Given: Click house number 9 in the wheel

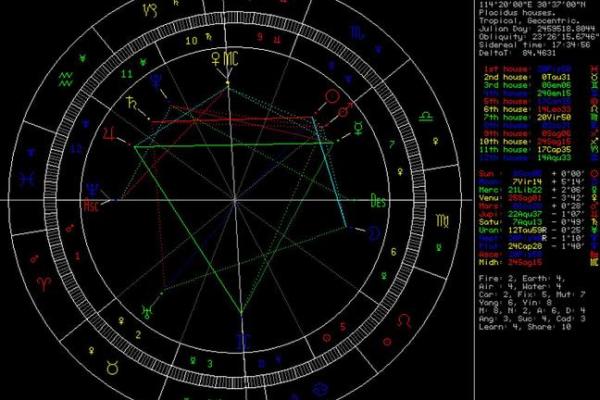Looking at the screenshot, I should pyautogui.click(x=260, y=36).
